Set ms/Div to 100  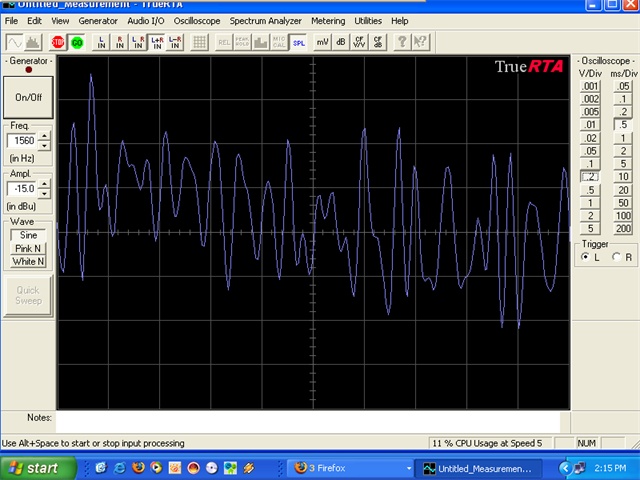tap(623, 216)
